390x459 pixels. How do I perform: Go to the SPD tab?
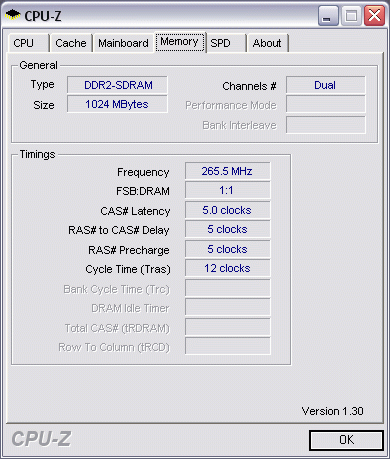click(227, 43)
